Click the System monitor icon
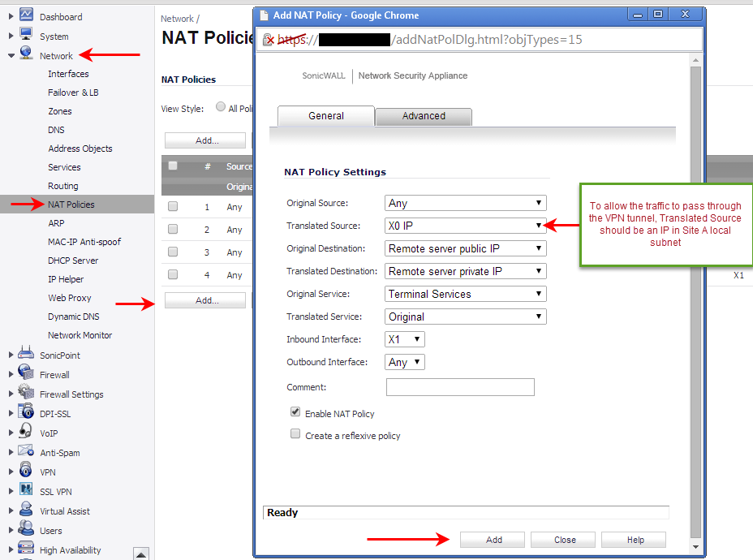The width and height of the screenshot is (753, 560). (26, 35)
